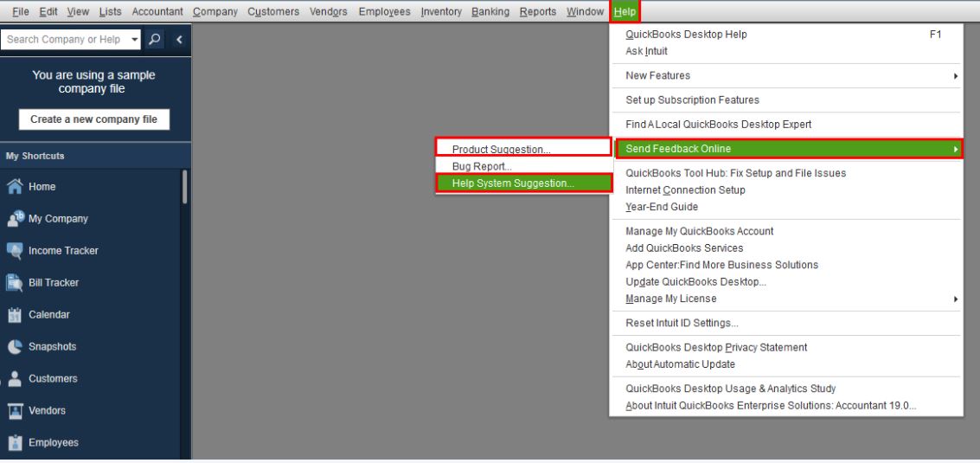The height and width of the screenshot is (463, 980).
Task: Click the Bill Tracker icon
Action: (x=15, y=282)
